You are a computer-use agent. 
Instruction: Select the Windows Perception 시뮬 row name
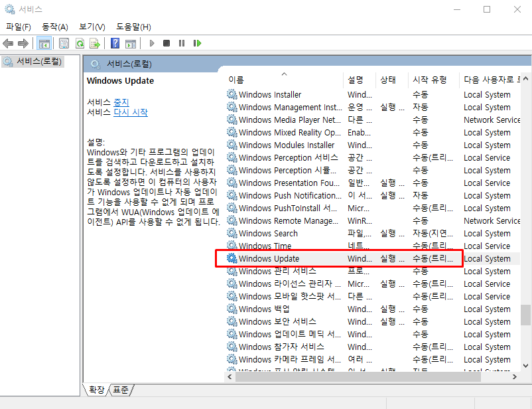tap(287, 170)
